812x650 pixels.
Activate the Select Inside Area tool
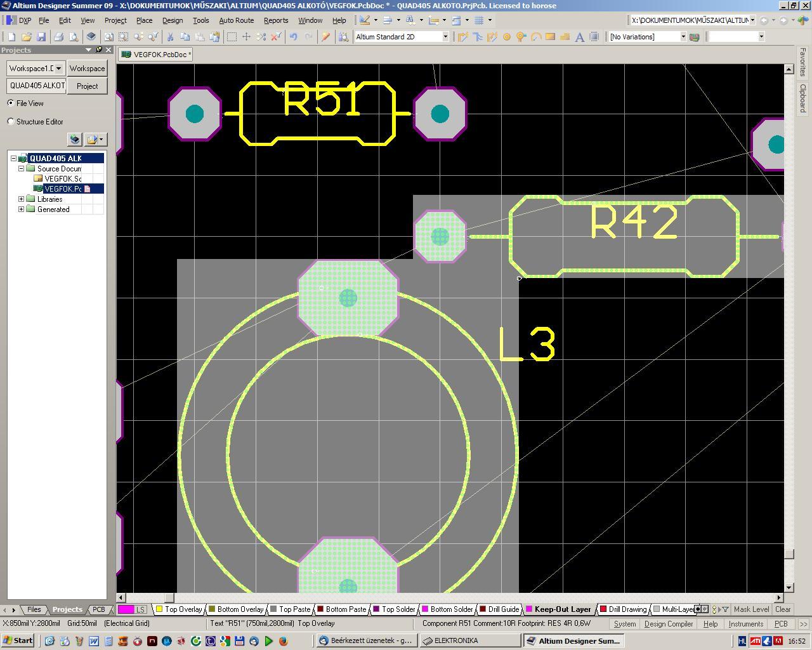pyautogui.click(x=232, y=37)
